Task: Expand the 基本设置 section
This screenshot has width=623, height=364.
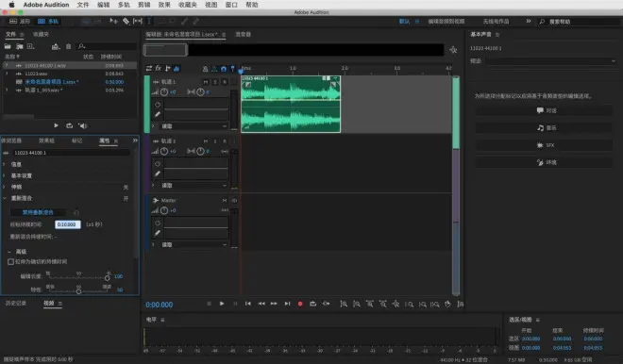Action: 5,175
